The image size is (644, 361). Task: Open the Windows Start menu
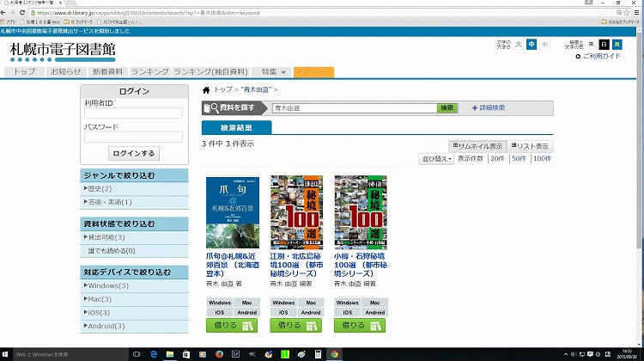pos(5,354)
